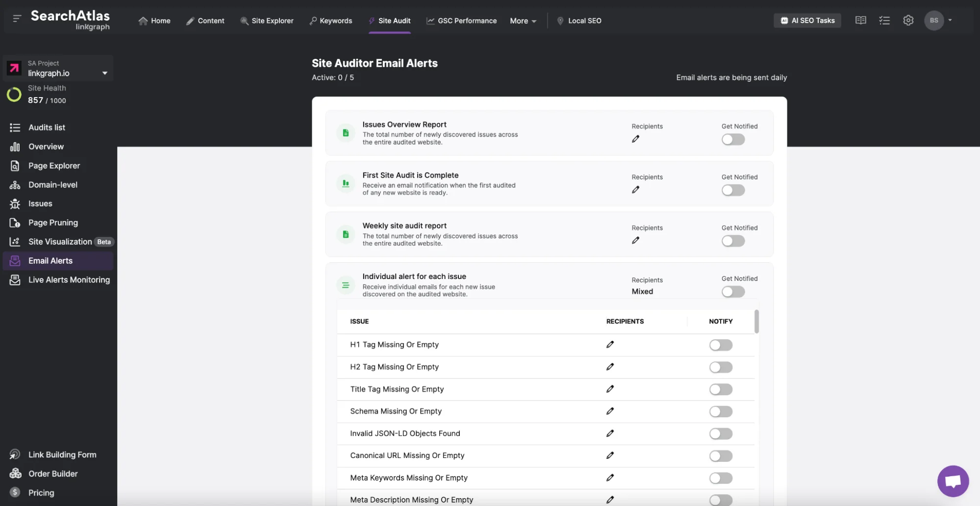This screenshot has height=506, width=980.
Task: Click the Mixed recipients value
Action: [x=642, y=291]
